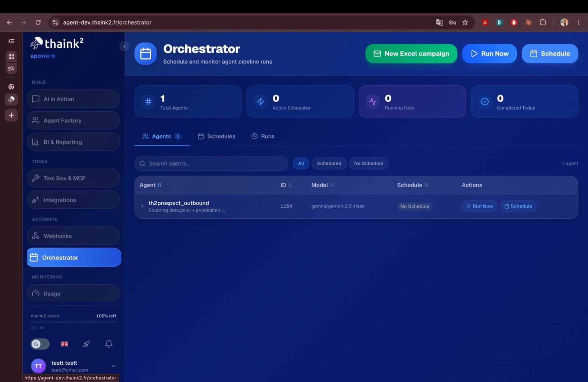588x382 pixels.
Task: Open Webhooks in the Automate section
Action: pos(73,236)
